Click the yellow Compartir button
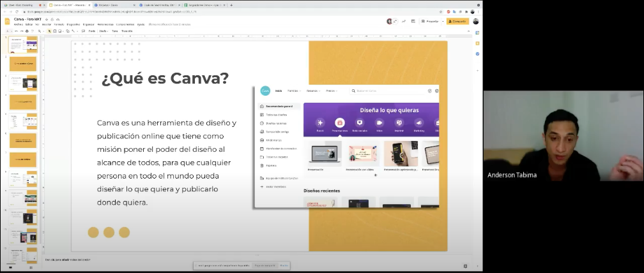644x273 pixels. [x=457, y=21]
